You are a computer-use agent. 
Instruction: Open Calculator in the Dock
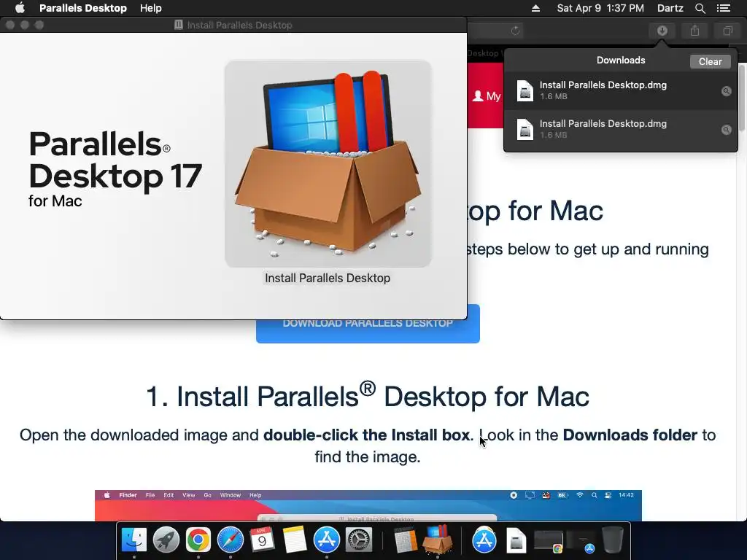pos(406,540)
